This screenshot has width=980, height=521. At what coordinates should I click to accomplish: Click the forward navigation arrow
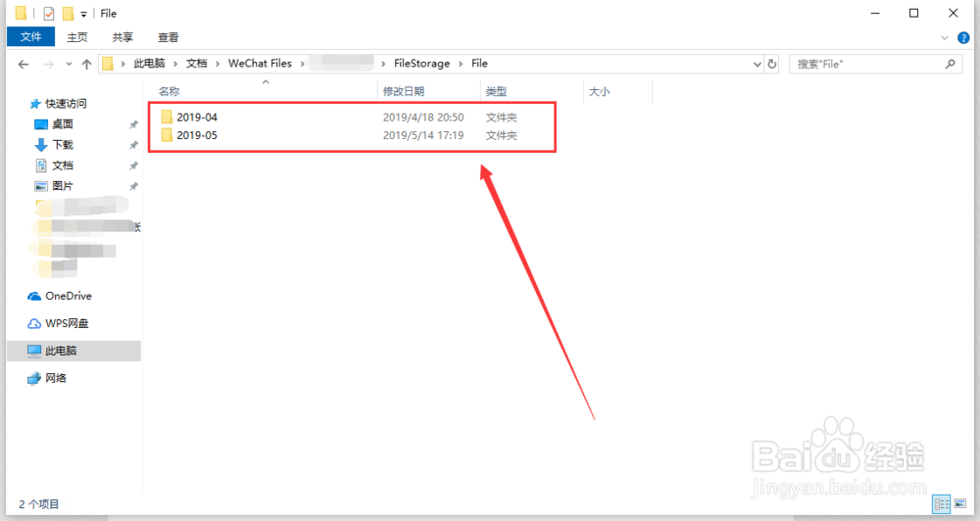[x=48, y=64]
